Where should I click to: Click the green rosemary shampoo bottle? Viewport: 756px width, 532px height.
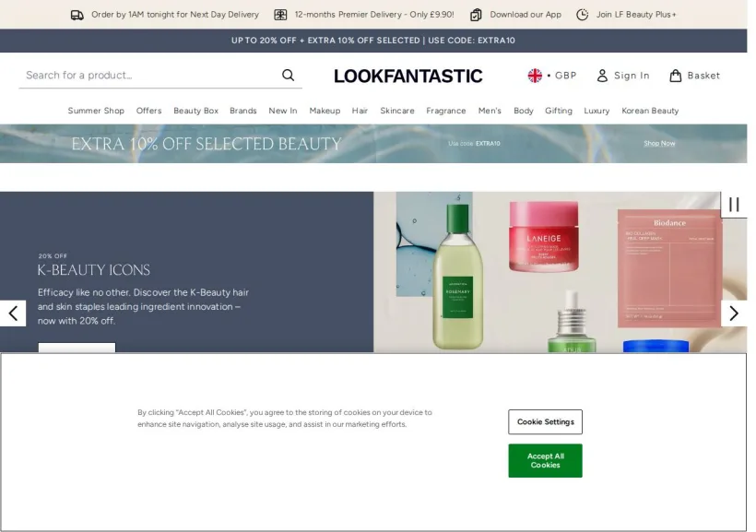click(457, 277)
